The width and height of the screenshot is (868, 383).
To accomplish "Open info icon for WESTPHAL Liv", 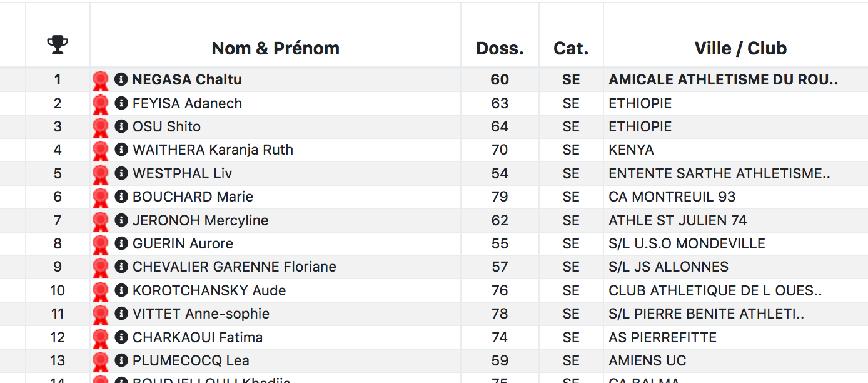I will 121,173.
